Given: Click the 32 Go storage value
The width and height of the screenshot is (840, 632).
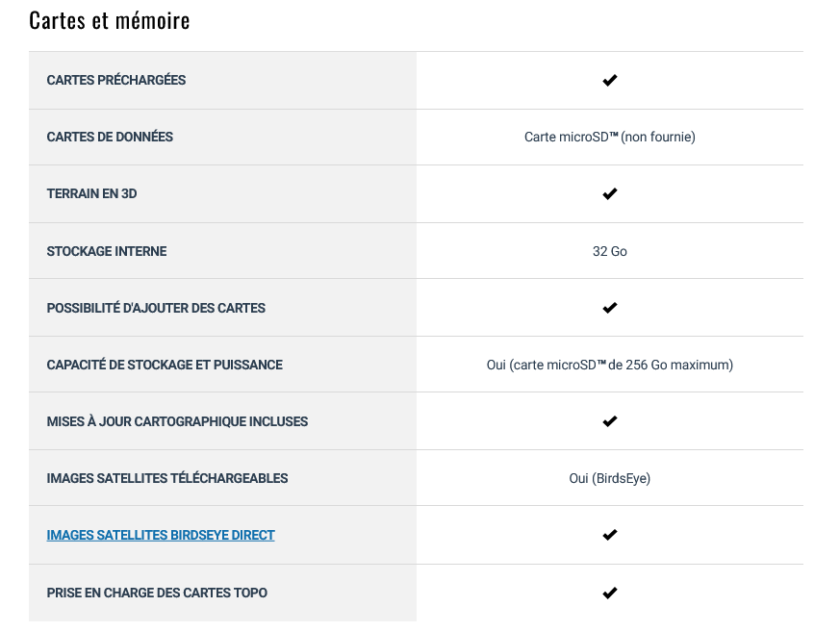Looking at the screenshot, I should click(x=610, y=251).
